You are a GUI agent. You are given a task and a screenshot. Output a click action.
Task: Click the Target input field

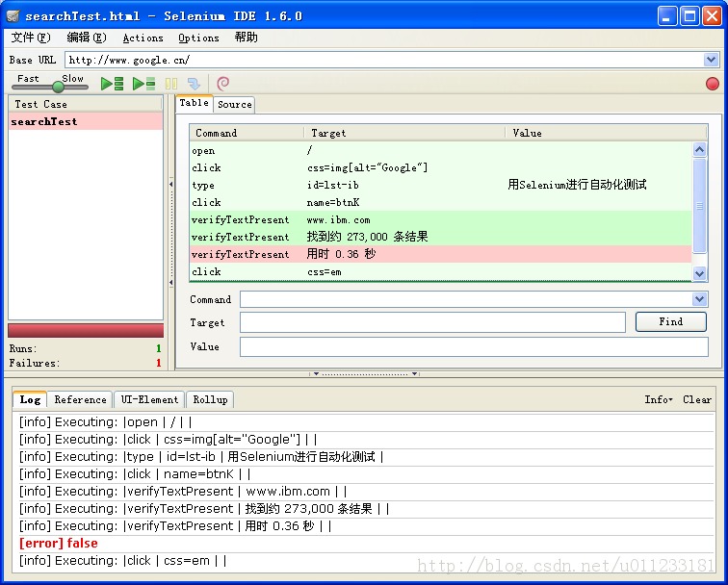pos(432,322)
